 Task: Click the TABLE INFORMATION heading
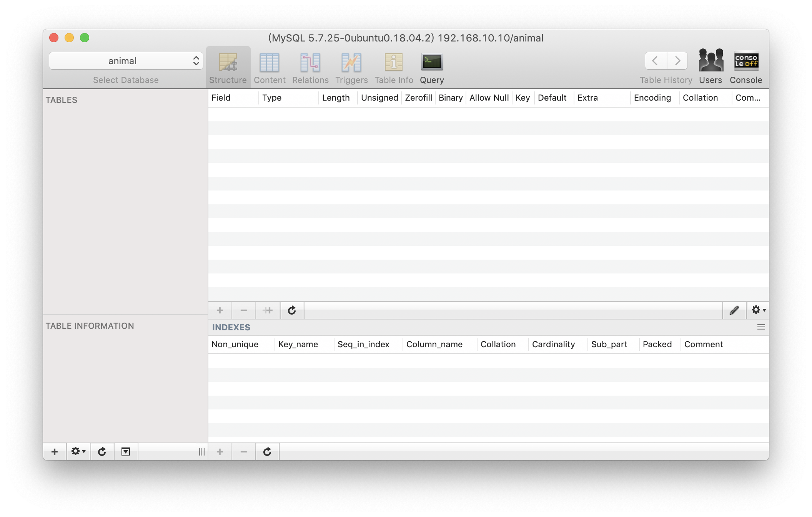tap(90, 326)
